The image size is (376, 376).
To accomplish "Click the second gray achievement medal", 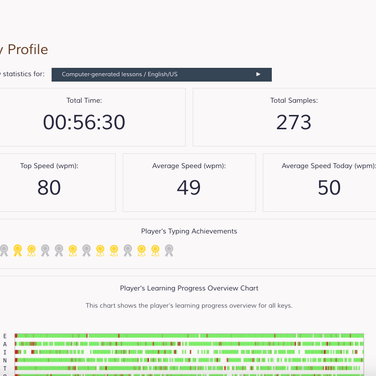I will [45, 250].
